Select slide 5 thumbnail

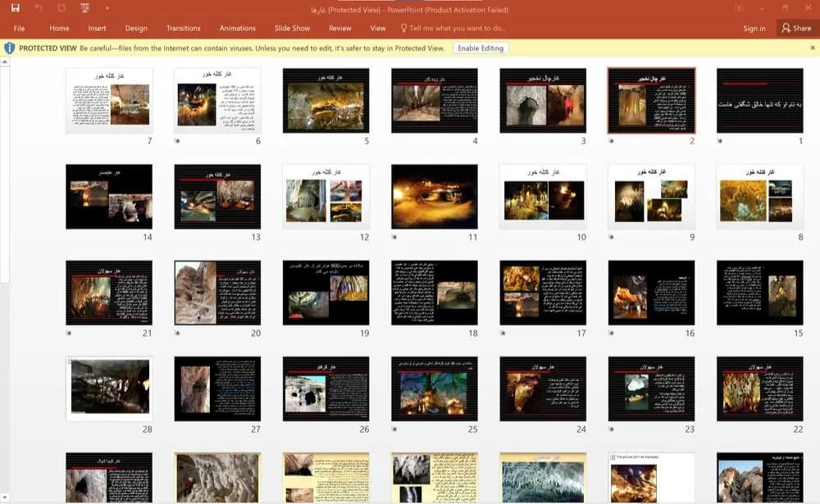pyautogui.click(x=326, y=100)
